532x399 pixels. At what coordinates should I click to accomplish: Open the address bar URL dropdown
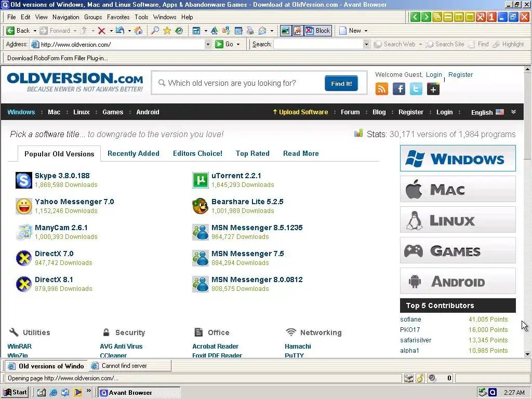[208, 45]
